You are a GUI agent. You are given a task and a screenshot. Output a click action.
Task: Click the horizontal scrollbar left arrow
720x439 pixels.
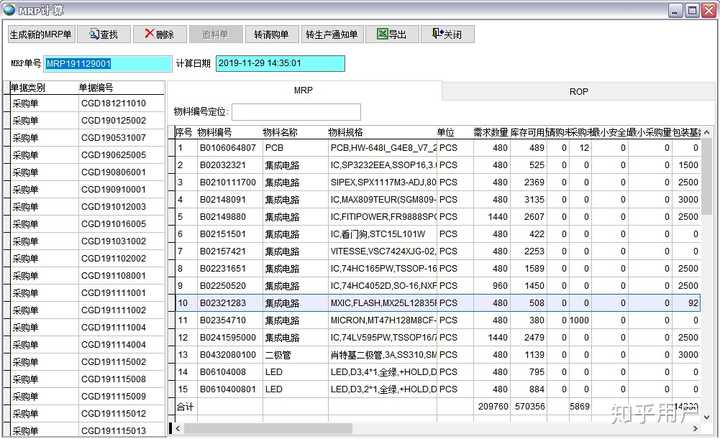(178, 428)
